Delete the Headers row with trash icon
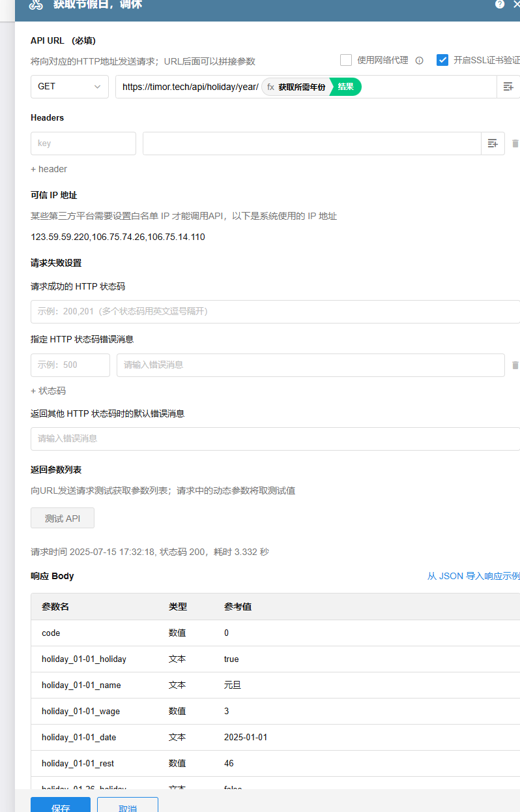Image resolution: width=520 pixels, height=812 pixels. [515, 143]
